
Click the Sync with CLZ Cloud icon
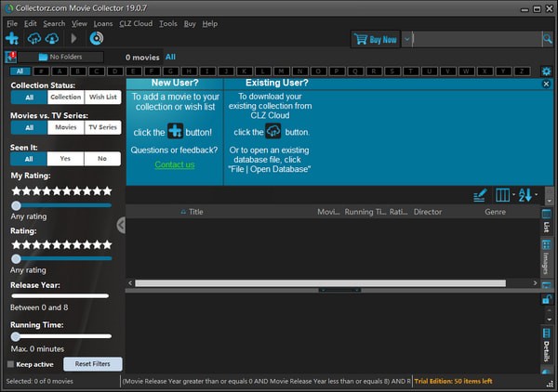click(x=34, y=38)
